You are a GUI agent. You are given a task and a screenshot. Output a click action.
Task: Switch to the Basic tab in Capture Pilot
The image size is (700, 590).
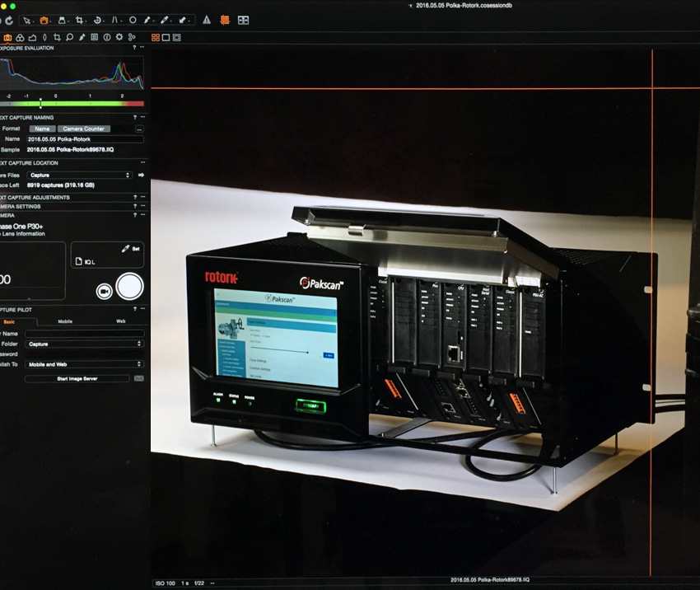(x=9, y=321)
